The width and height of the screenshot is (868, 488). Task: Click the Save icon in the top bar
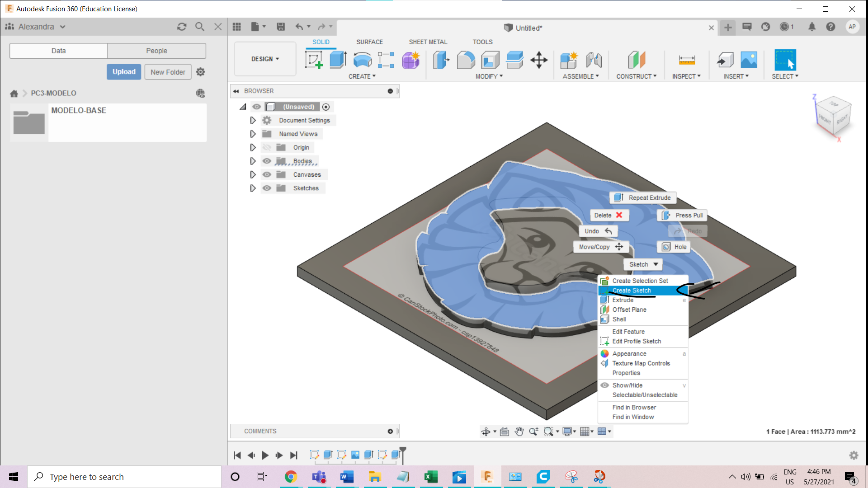281,27
